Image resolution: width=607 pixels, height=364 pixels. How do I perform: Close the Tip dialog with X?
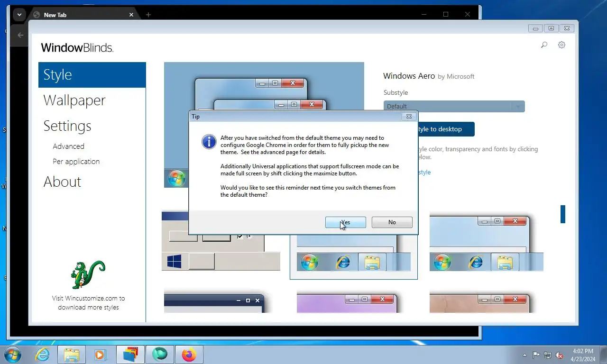click(x=409, y=116)
